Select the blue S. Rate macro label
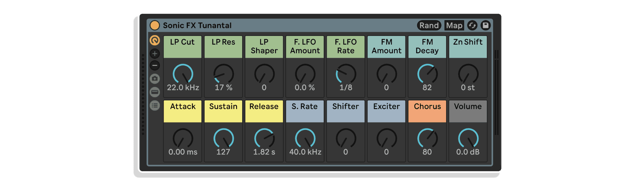Screen dimensions: 644x185 (305, 111)
